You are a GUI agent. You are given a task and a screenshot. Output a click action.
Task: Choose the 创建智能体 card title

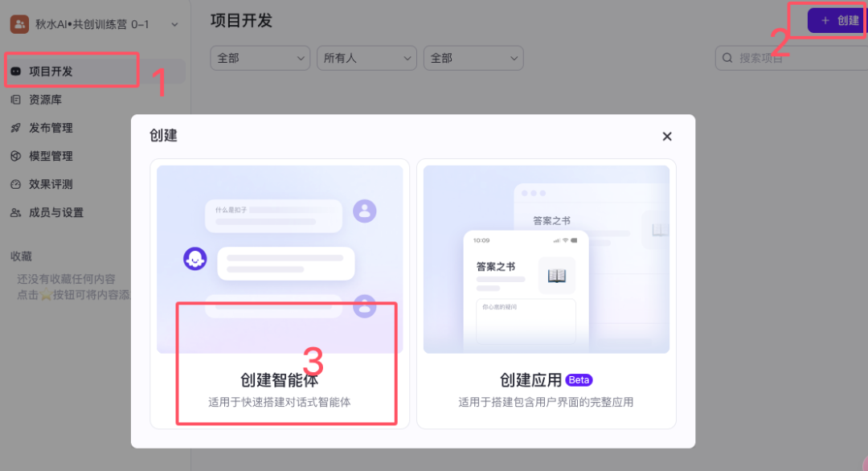click(280, 379)
